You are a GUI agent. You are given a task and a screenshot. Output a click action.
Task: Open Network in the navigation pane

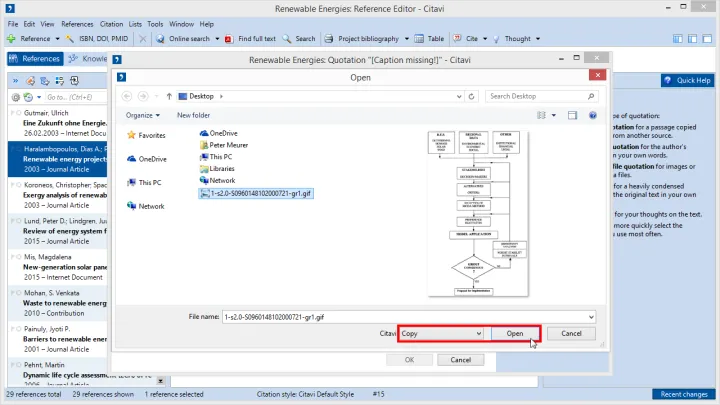(x=146, y=206)
